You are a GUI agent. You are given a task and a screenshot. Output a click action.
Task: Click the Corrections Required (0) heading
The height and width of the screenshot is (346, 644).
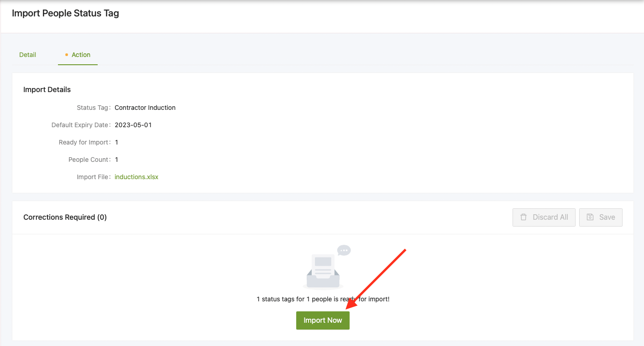pos(65,217)
